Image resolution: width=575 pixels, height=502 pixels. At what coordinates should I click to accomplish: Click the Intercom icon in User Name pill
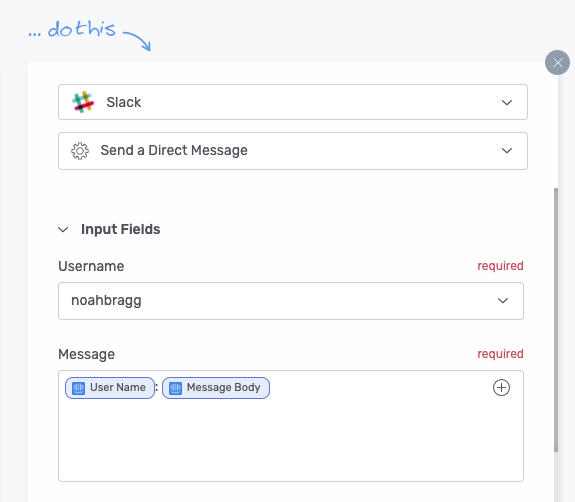pyautogui.click(x=78, y=388)
